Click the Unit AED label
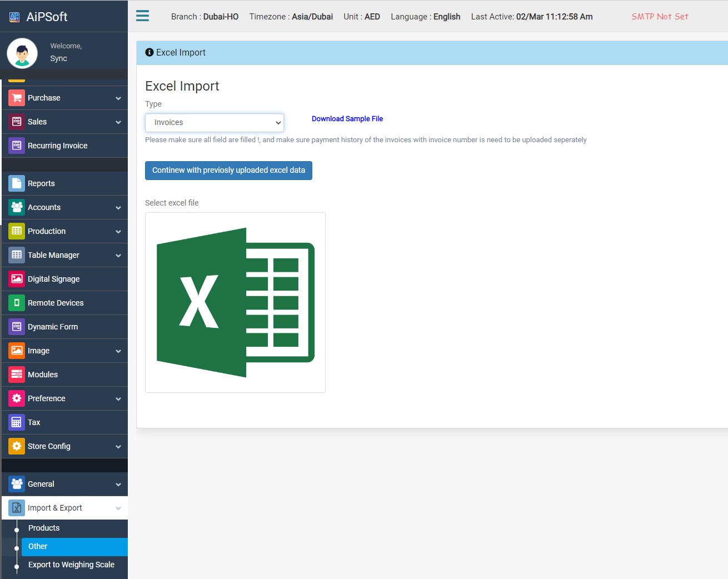The height and width of the screenshot is (579, 728). coord(362,17)
